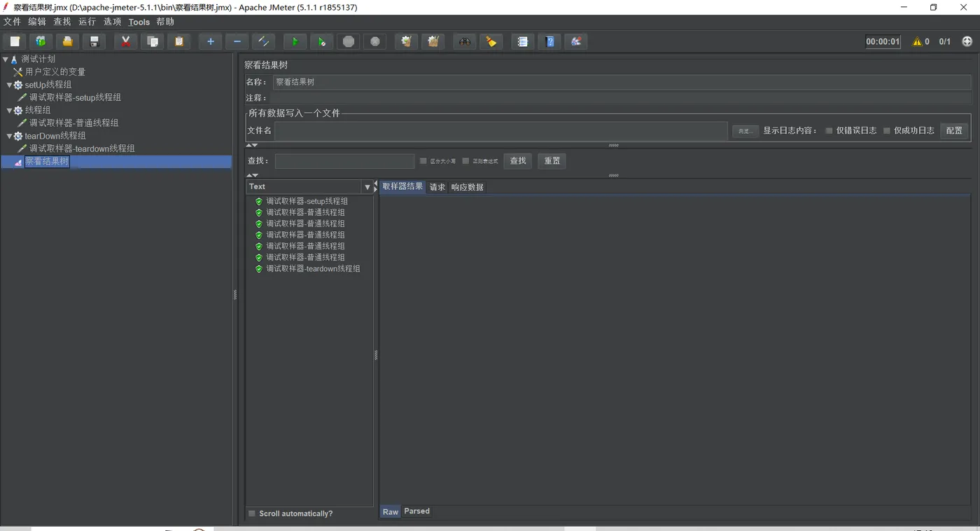Image resolution: width=980 pixels, height=531 pixels.
Task: Click into the 文件名 input field
Action: [501, 131]
